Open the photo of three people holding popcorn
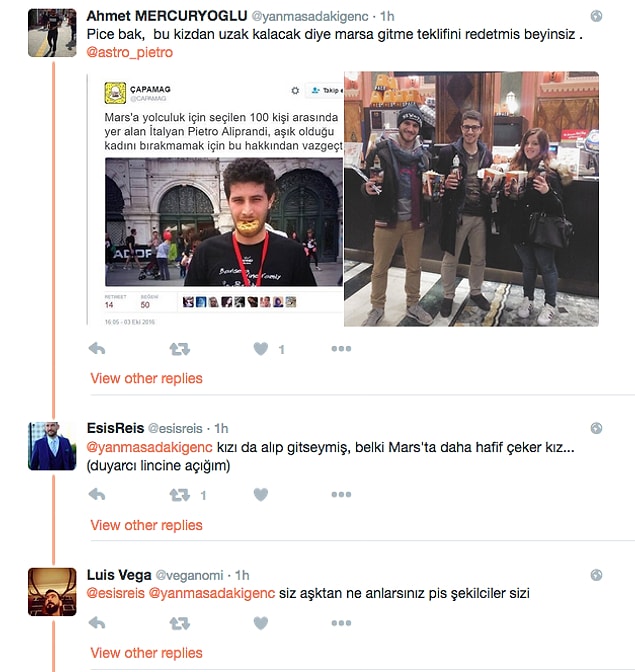 point(471,199)
